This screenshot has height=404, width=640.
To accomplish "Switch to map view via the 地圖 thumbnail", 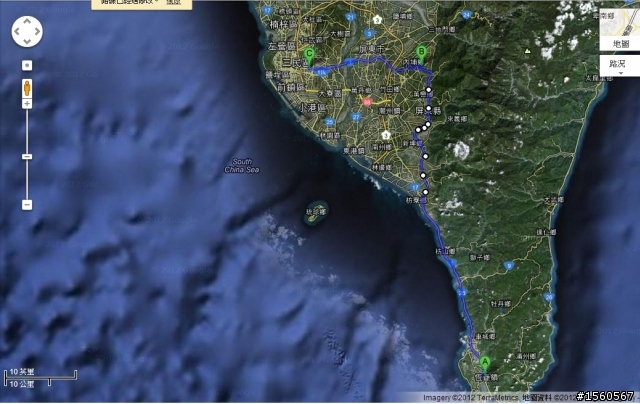I will click(x=620, y=29).
